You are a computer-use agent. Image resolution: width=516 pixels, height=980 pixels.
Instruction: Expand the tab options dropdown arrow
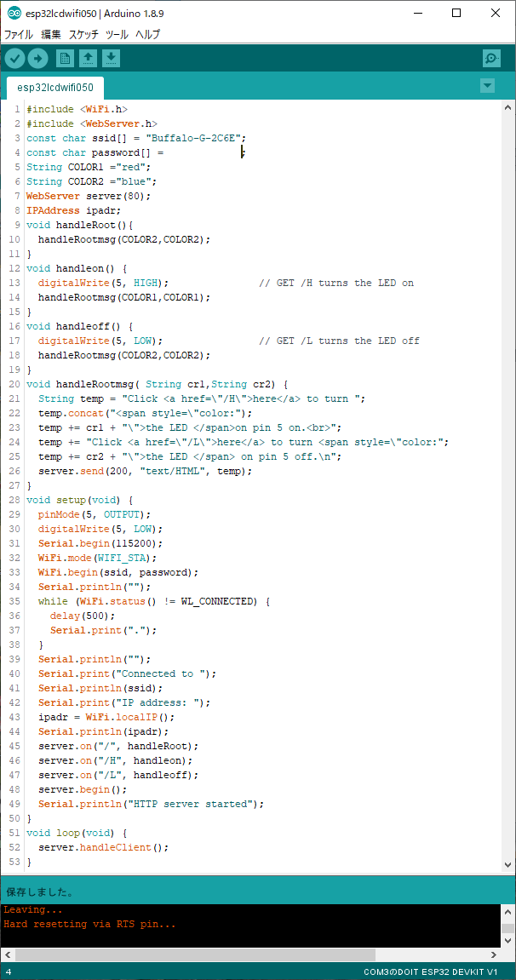pyautogui.click(x=487, y=86)
